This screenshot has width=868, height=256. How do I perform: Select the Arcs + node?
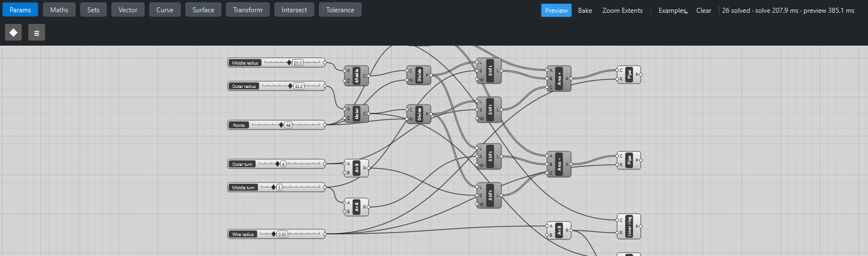pyautogui.click(x=559, y=78)
